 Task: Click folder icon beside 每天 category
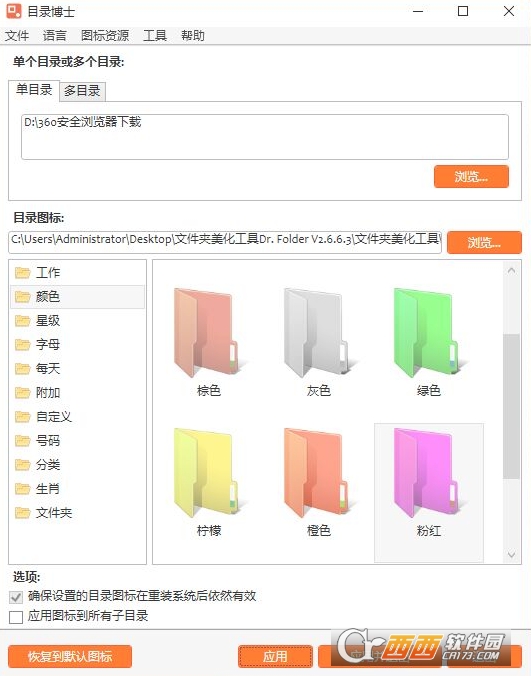pos(22,369)
